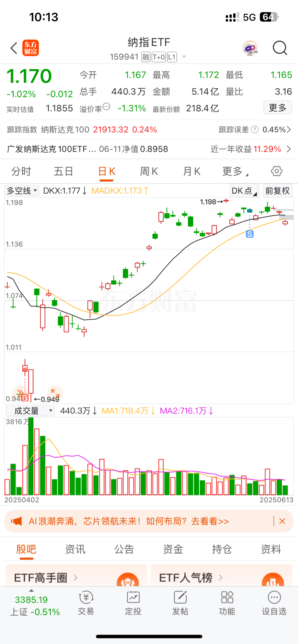Open 近一年收益 details chevron
The height and width of the screenshot is (644, 298).
289,149
